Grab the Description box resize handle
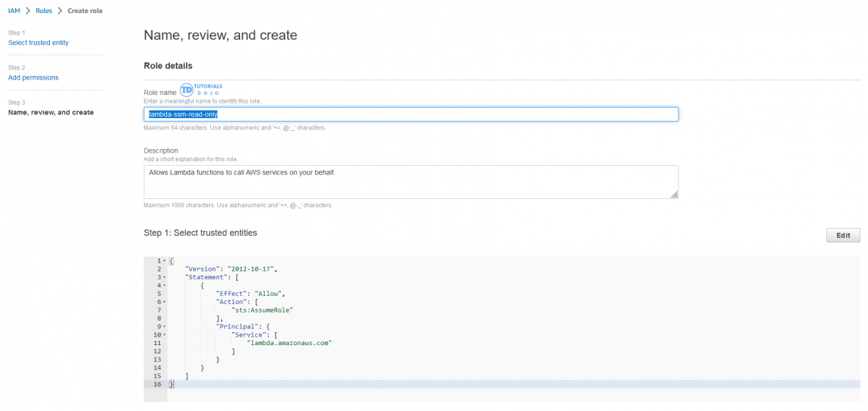This screenshot has width=868, height=411. 674,194
